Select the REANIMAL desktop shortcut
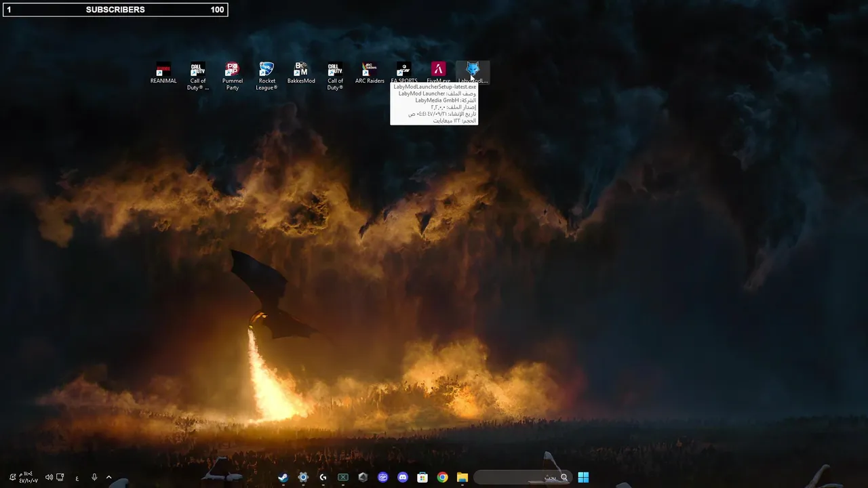This screenshot has width=868, height=488. click(163, 73)
